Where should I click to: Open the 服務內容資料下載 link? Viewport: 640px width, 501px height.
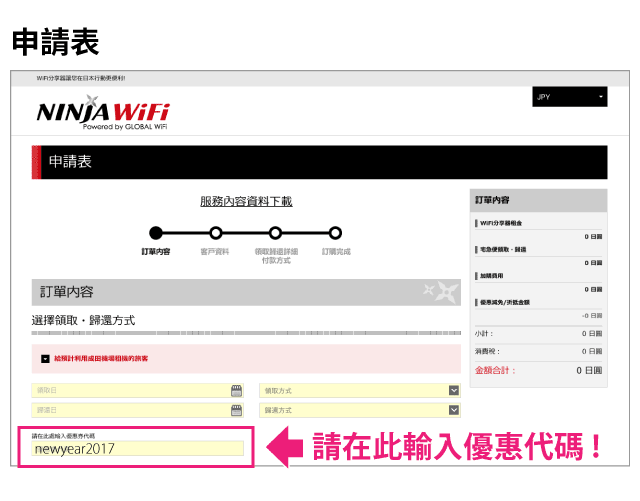point(246,201)
